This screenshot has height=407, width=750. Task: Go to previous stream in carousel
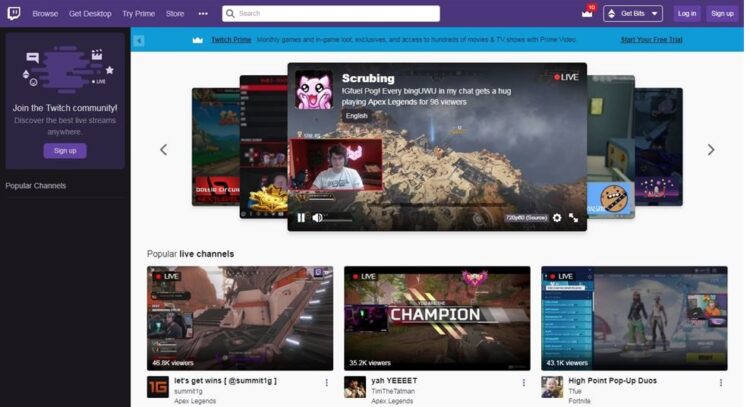[x=164, y=150]
